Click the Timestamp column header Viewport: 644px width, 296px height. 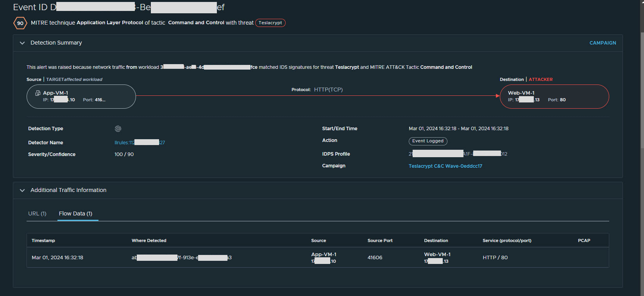coord(43,240)
